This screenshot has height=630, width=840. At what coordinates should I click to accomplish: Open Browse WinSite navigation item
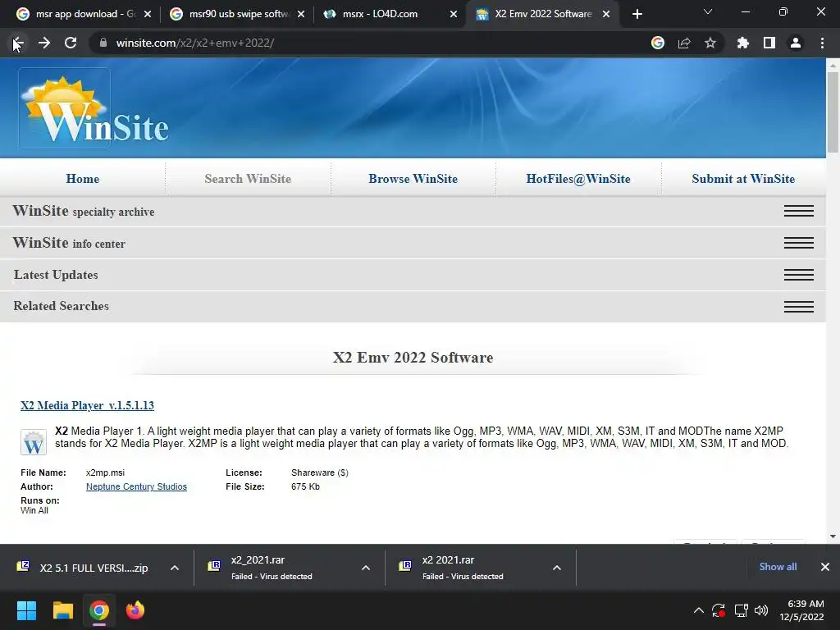point(413,179)
